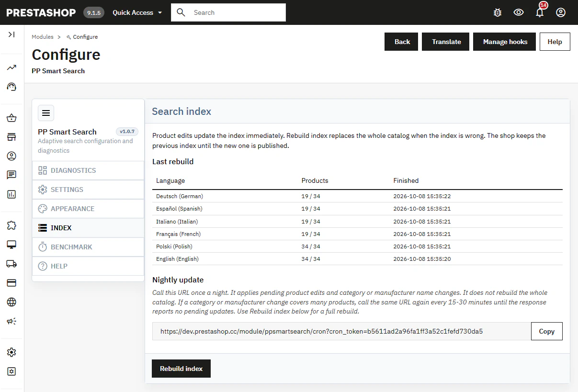
Task: Select the cron URL text field
Action: [x=341, y=331]
